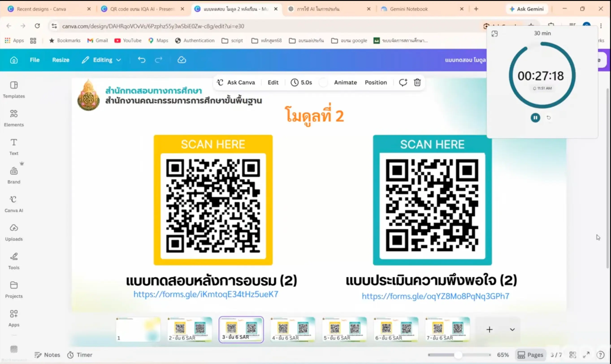Select page 6 thumbnail

[x=396, y=330]
